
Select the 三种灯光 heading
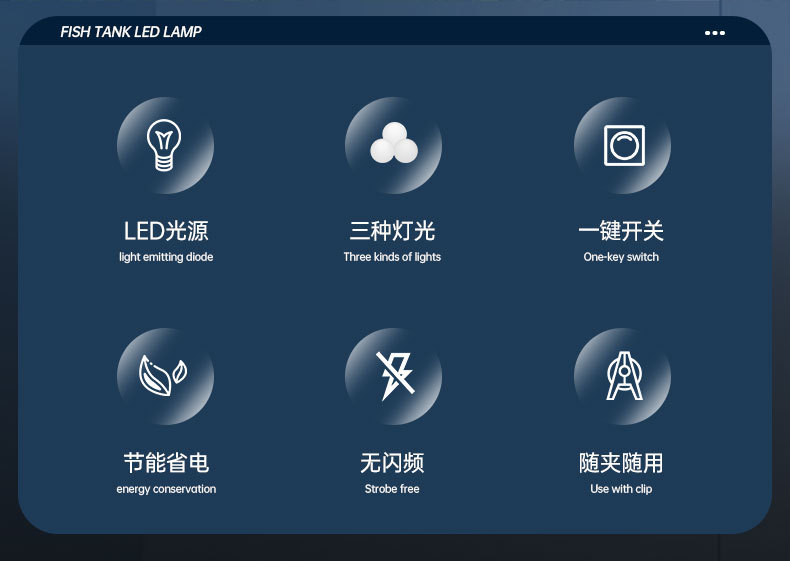point(392,231)
